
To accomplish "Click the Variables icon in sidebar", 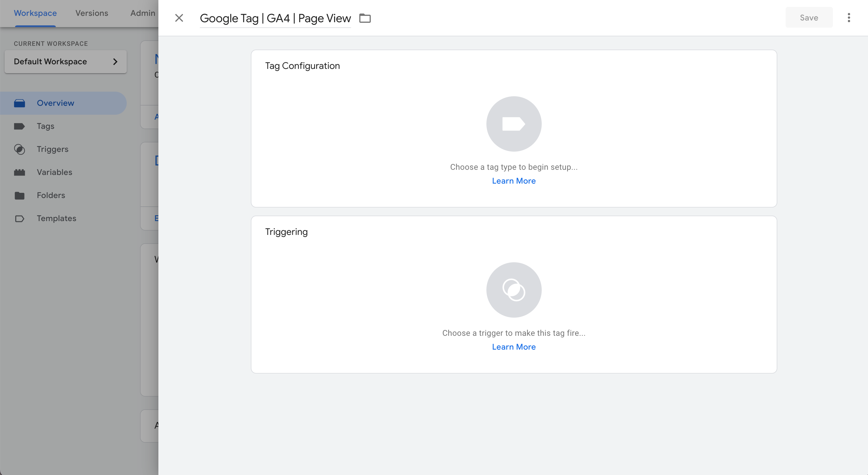I will click(20, 172).
